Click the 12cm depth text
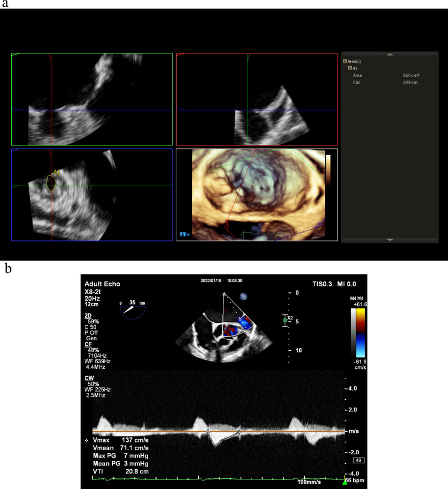 point(92,304)
